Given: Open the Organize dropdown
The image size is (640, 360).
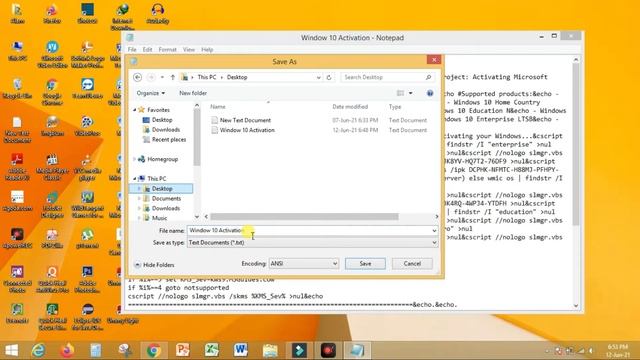Looking at the screenshot, I should pyautogui.click(x=151, y=93).
